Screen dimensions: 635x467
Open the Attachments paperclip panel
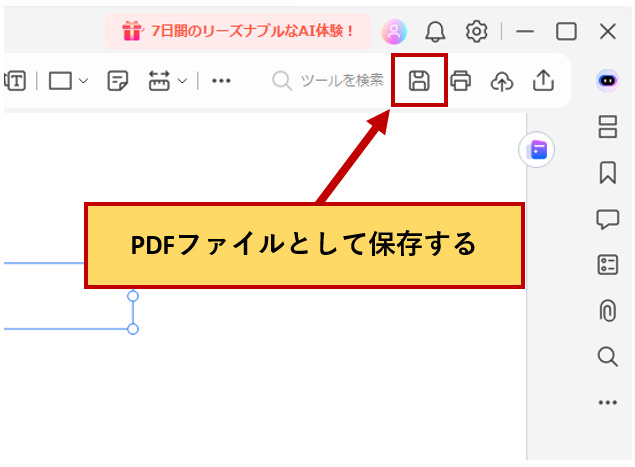607,311
